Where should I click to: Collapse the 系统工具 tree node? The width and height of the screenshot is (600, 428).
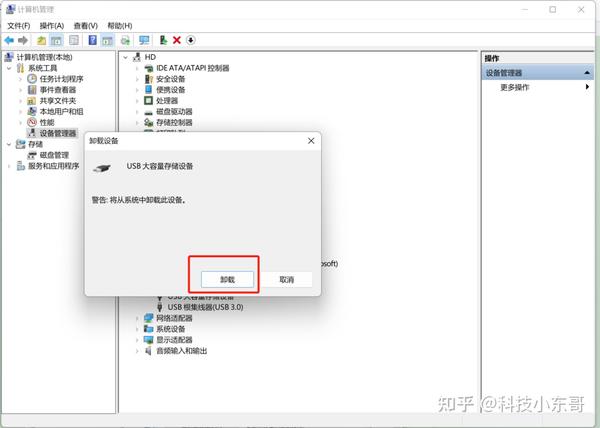(x=9, y=68)
